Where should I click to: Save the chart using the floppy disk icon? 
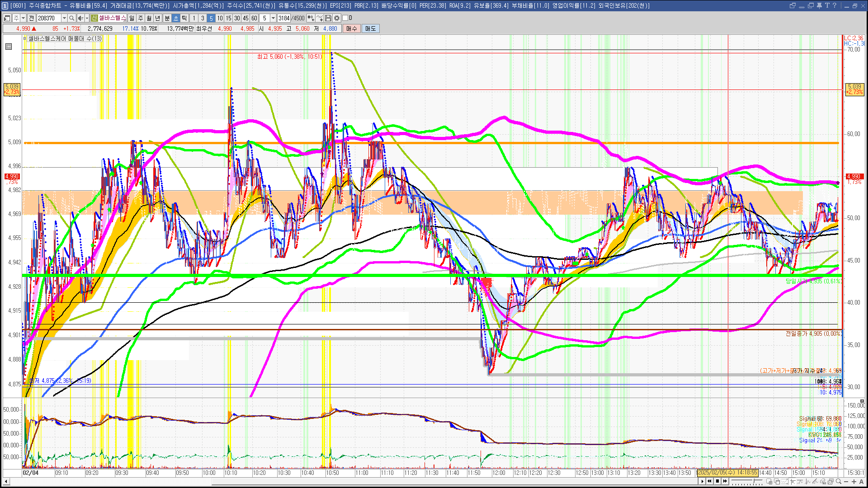[x=329, y=18]
